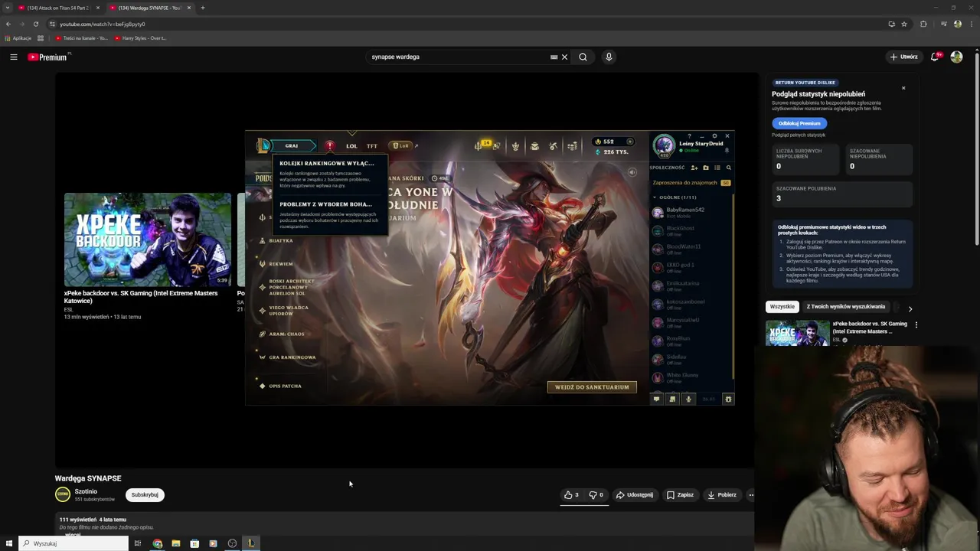Open the ARAM: CHAOS entry
Screen dimensions: 980x551
[286, 334]
